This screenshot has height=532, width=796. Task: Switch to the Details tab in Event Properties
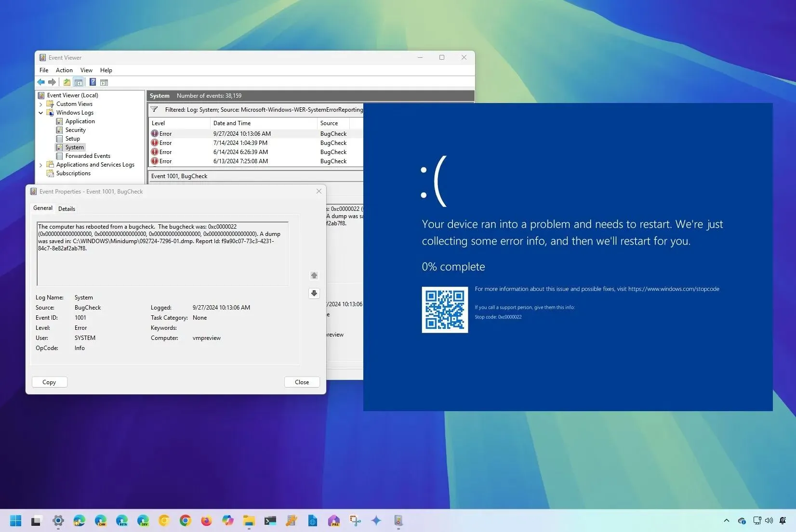point(66,208)
